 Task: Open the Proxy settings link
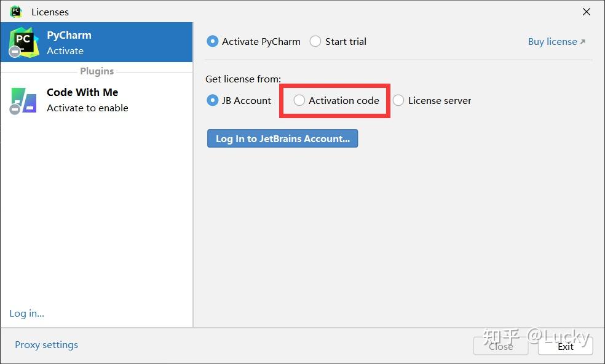pos(46,345)
